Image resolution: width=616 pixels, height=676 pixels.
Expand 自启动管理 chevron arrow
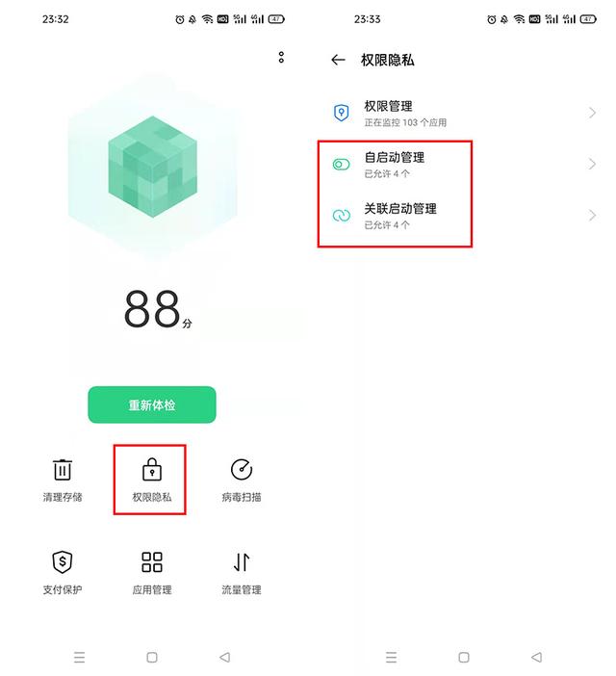click(592, 164)
